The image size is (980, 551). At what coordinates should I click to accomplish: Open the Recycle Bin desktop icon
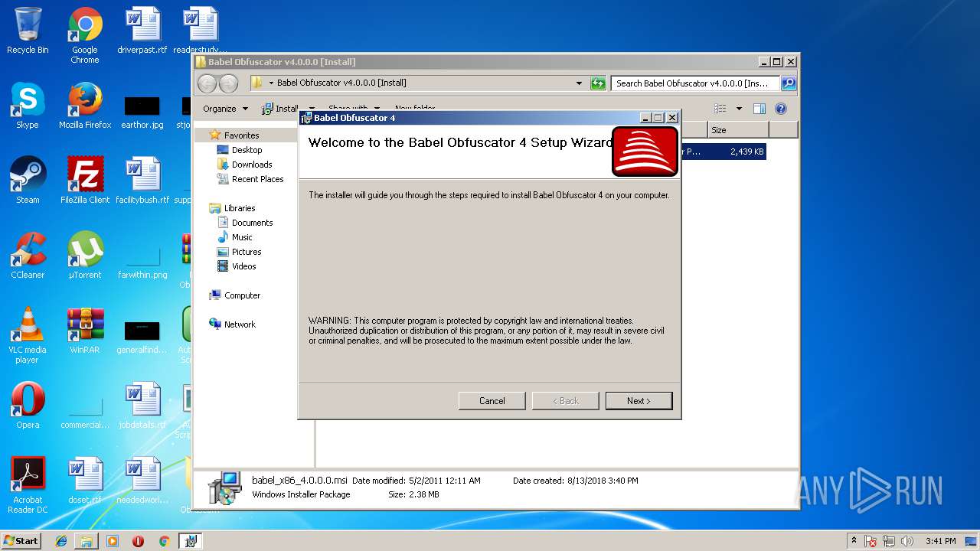click(28, 31)
